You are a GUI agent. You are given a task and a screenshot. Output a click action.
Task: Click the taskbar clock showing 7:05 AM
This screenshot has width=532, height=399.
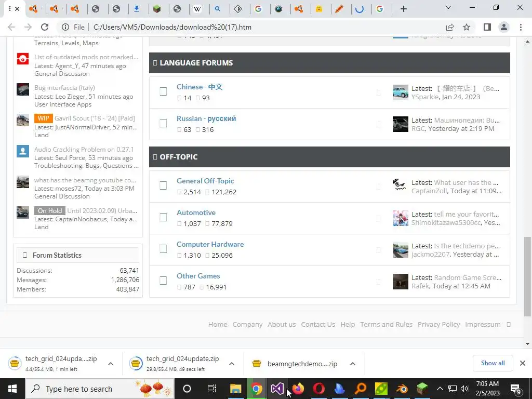487,389
